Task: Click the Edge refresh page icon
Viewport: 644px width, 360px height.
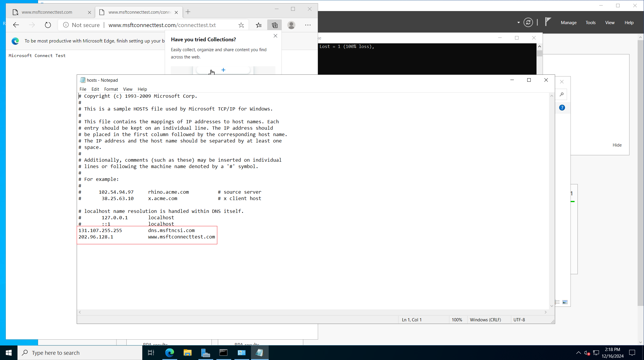Action: click(48, 25)
